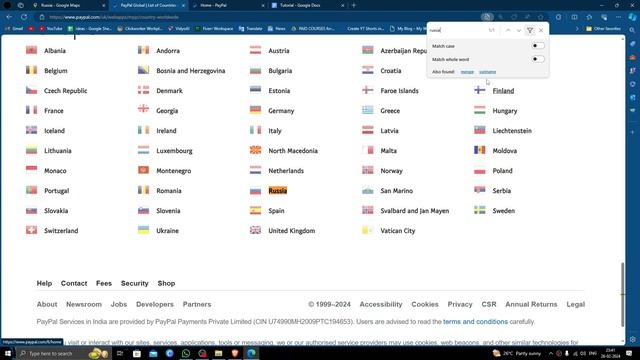Click Fees in the footer
This screenshot has height=360, width=640.
point(104,283)
